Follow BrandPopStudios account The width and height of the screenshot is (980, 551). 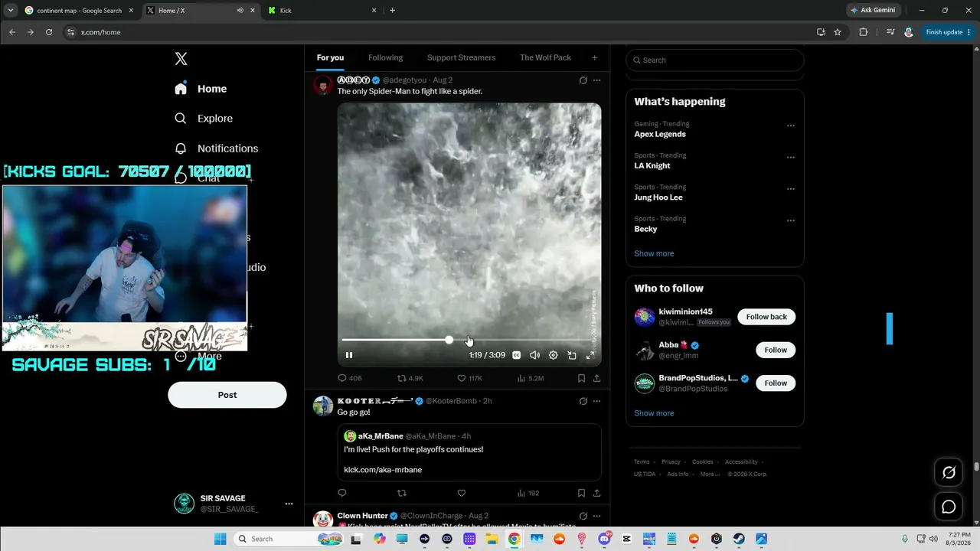776,383
